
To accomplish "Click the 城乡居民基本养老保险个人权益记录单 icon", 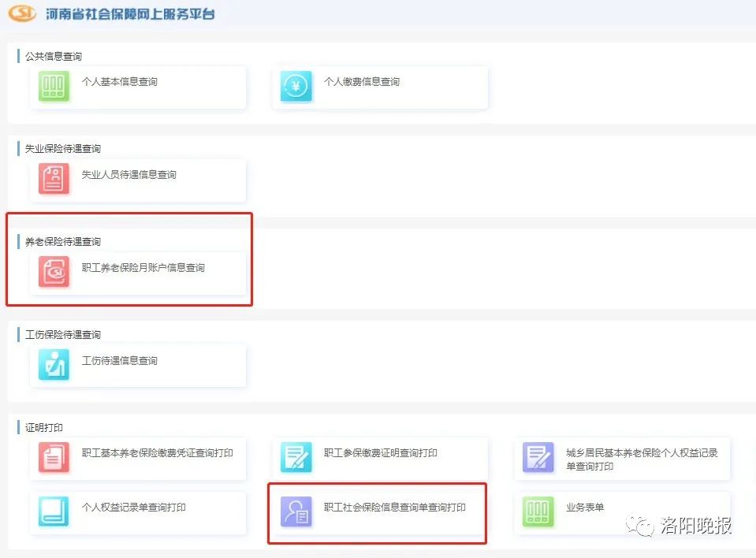I will click(538, 457).
